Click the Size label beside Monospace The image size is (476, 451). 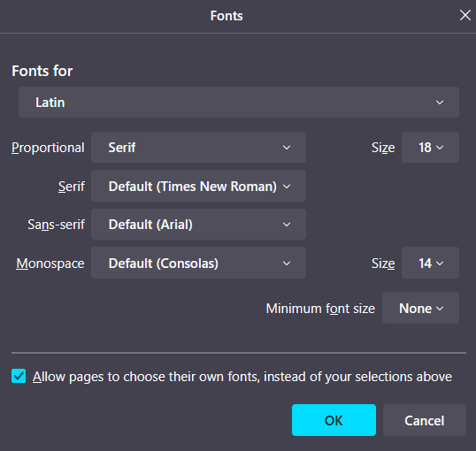[x=383, y=264]
